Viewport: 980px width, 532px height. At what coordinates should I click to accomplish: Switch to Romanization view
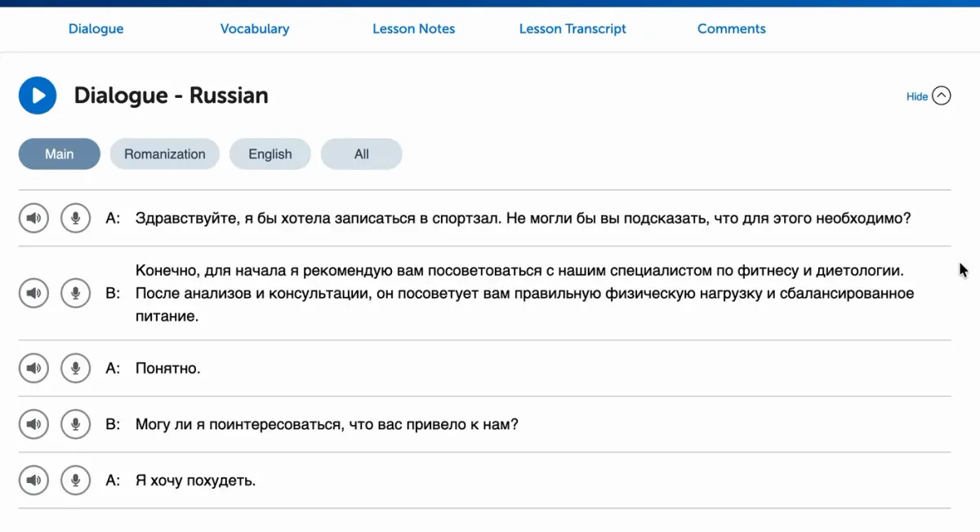click(x=165, y=154)
